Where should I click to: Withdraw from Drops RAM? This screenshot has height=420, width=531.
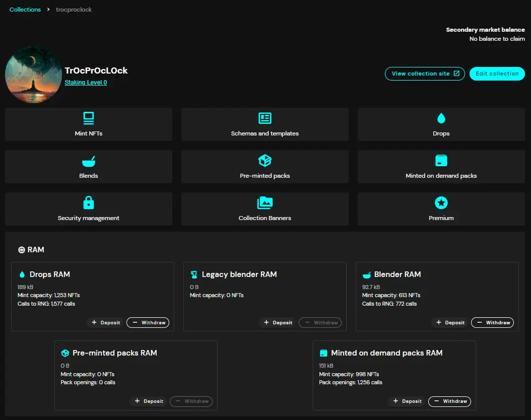coord(148,322)
